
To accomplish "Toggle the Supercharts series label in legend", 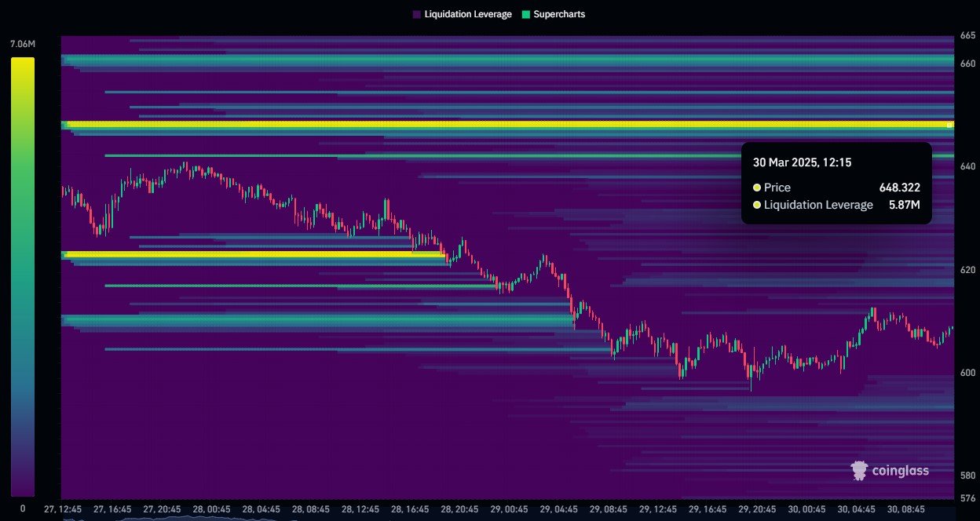I will point(559,14).
